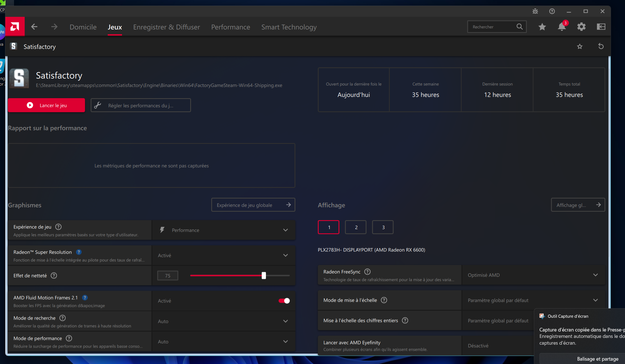Select display 2 button
Screen dimensions: 625x364
pos(356,227)
